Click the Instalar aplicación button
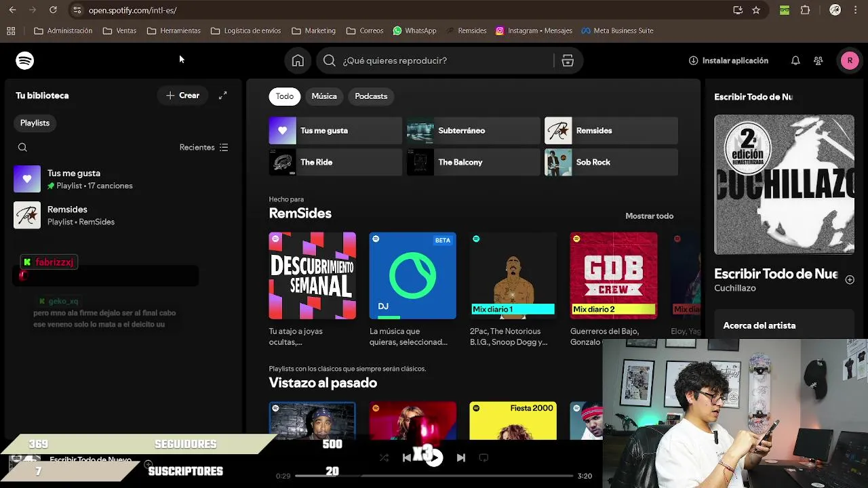The image size is (868, 488). [728, 60]
